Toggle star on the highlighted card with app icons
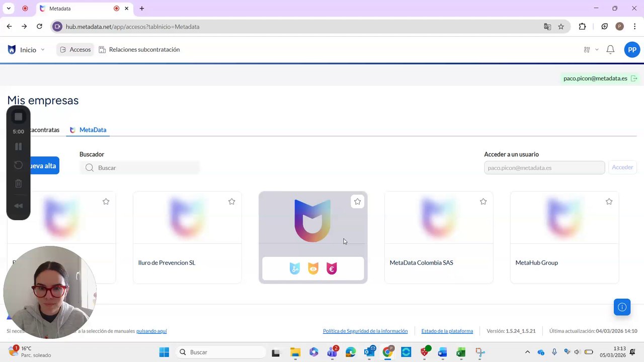The width and height of the screenshot is (644, 362). click(357, 202)
